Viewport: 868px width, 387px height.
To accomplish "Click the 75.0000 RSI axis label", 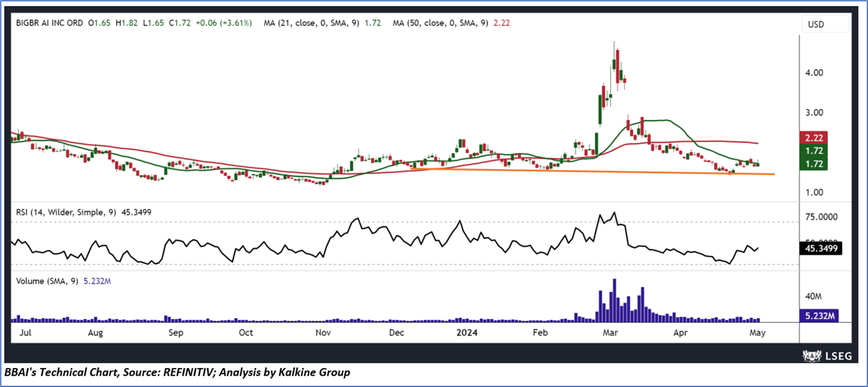I will [x=820, y=218].
